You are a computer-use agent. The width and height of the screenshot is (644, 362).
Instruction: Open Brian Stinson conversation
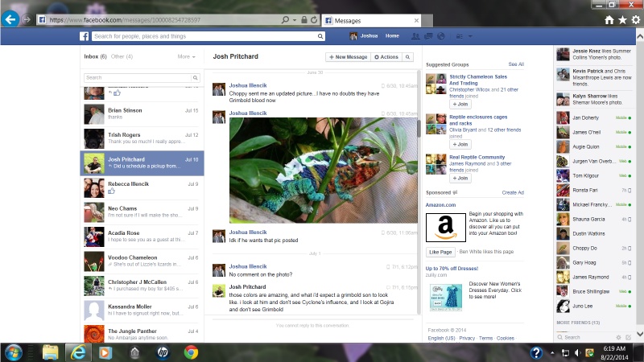pyautogui.click(x=142, y=113)
